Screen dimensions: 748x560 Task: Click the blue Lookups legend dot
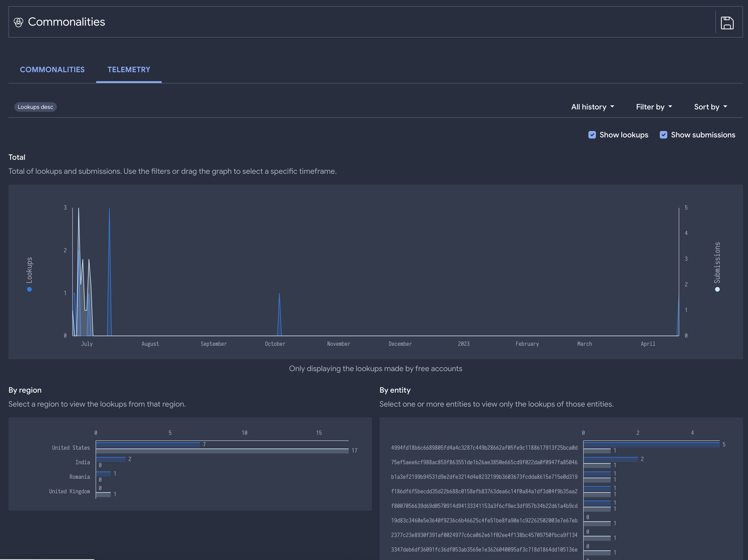click(x=29, y=289)
